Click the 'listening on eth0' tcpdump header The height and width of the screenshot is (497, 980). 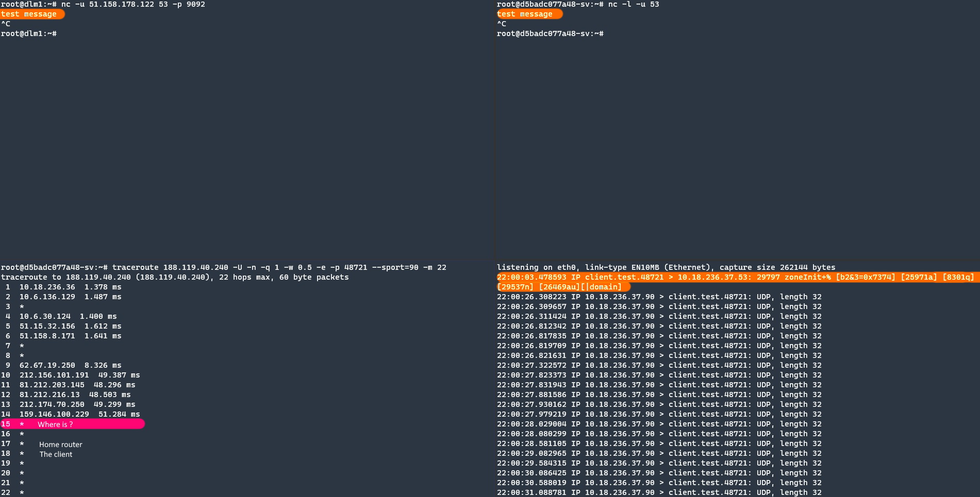tap(666, 267)
